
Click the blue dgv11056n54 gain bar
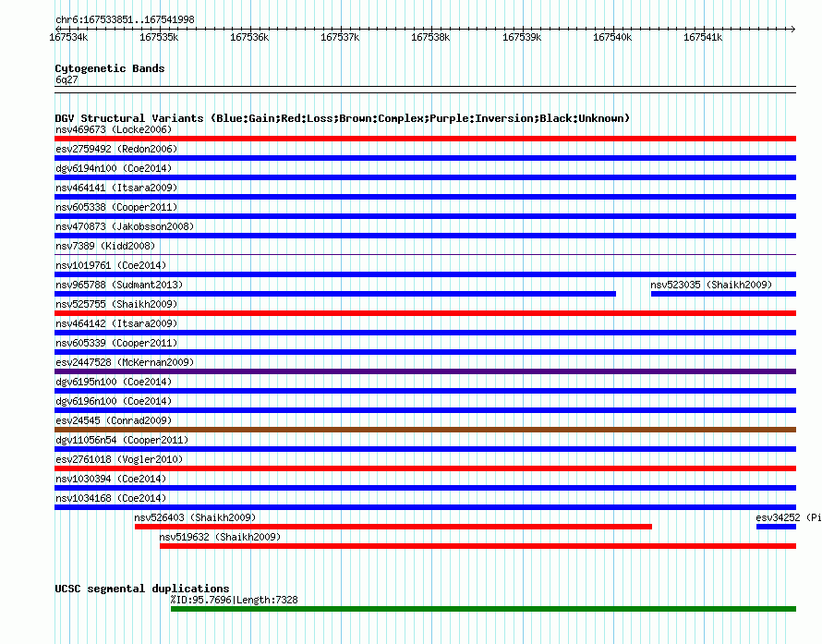[x=425, y=449]
